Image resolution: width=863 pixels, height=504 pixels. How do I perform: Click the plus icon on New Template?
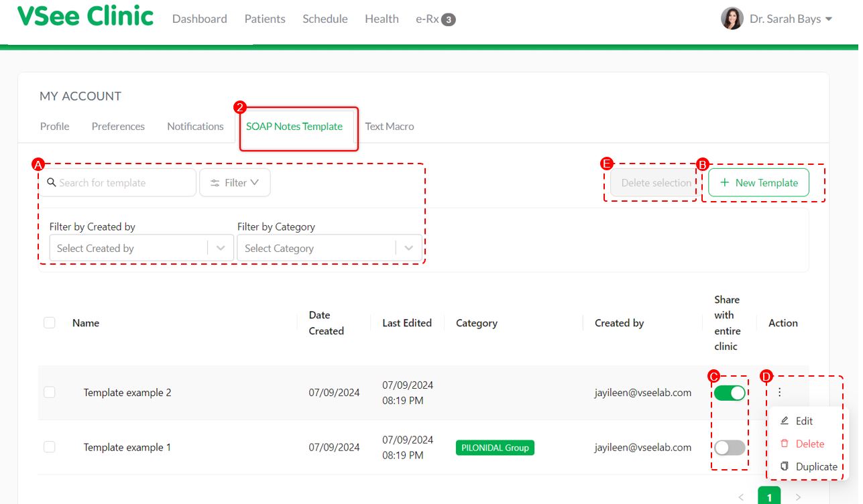point(724,182)
